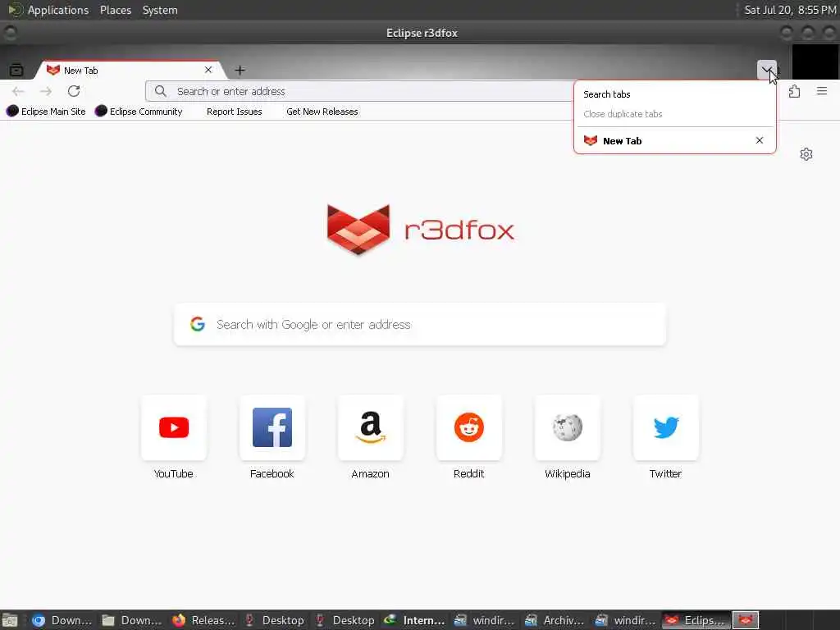Screen dimensions: 840x630
Task: Select New Tab entry in tabs list
Action: pos(664,141)
